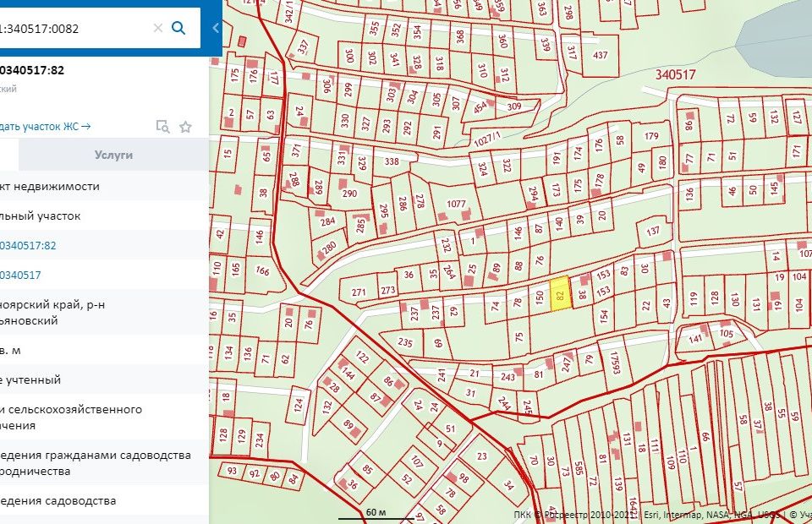Click the 'едения садоводства' row
Viewport: 812px width, 524px height.
[x=104, y=500]
